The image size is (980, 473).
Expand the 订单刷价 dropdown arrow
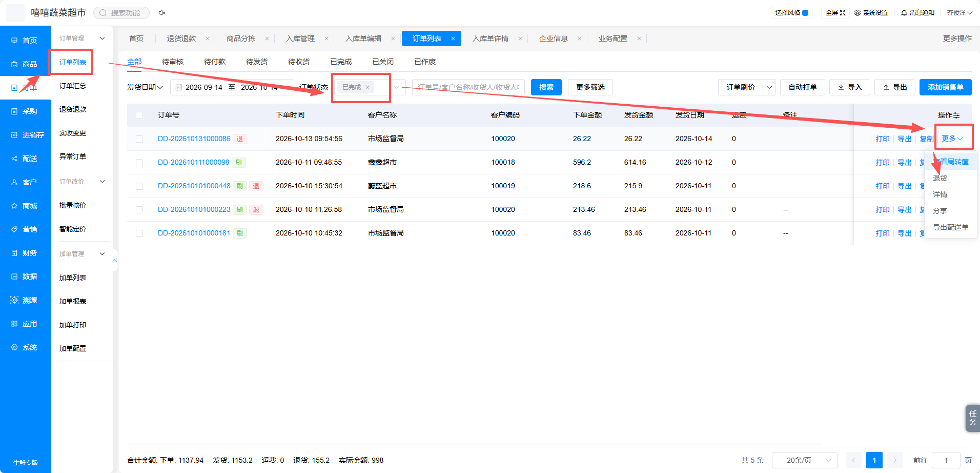point(769,87)
